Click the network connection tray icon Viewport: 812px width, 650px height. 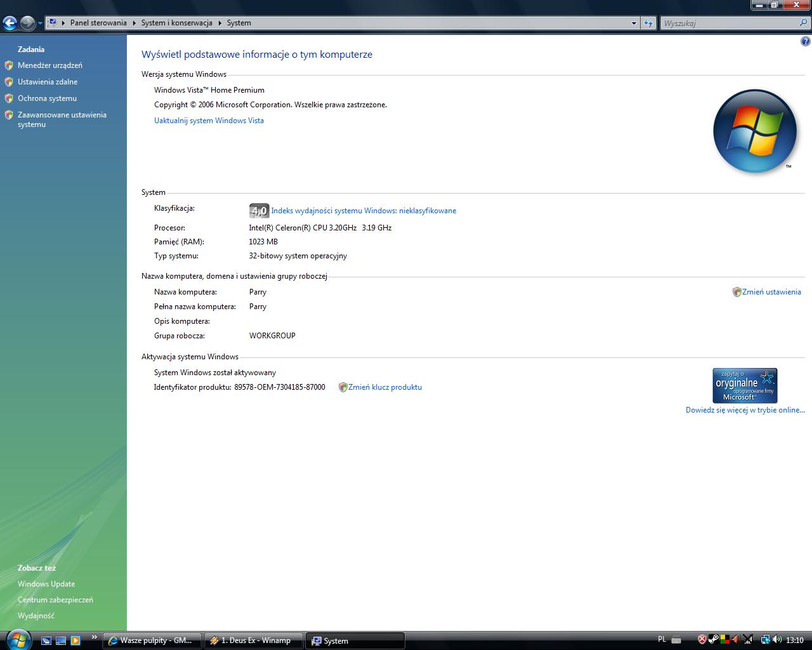(x=765, y=640)
